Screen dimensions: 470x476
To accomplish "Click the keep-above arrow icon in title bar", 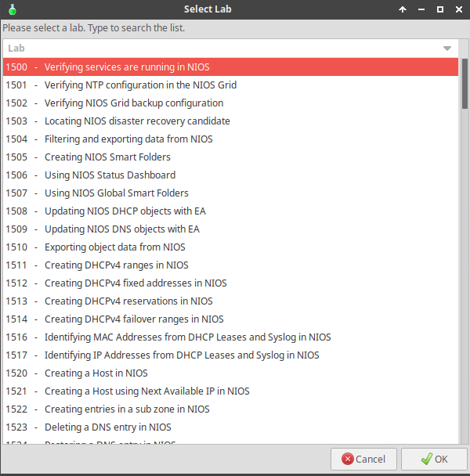I will [403, 9].
